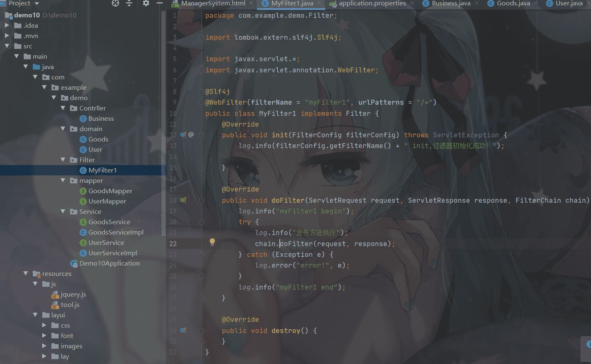
Task: Open the UserService interface
Action: [106, 242]
